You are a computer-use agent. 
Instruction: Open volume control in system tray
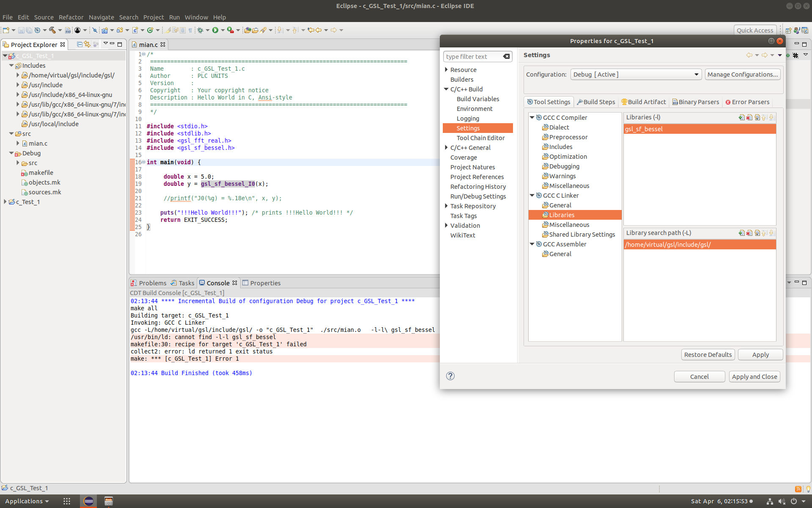pos(782,501)
